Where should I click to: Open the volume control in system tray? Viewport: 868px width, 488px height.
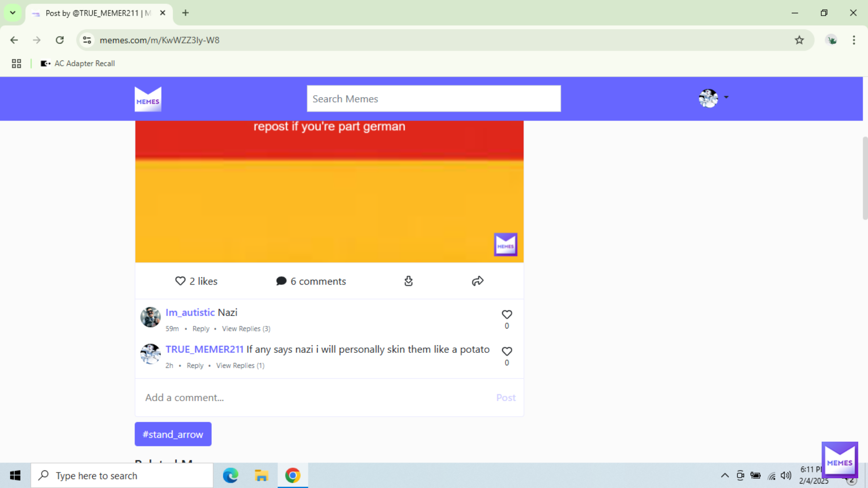[x=786, y=475]
